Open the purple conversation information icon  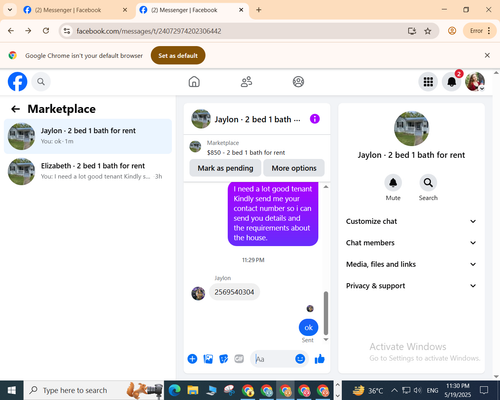[315, 119]
